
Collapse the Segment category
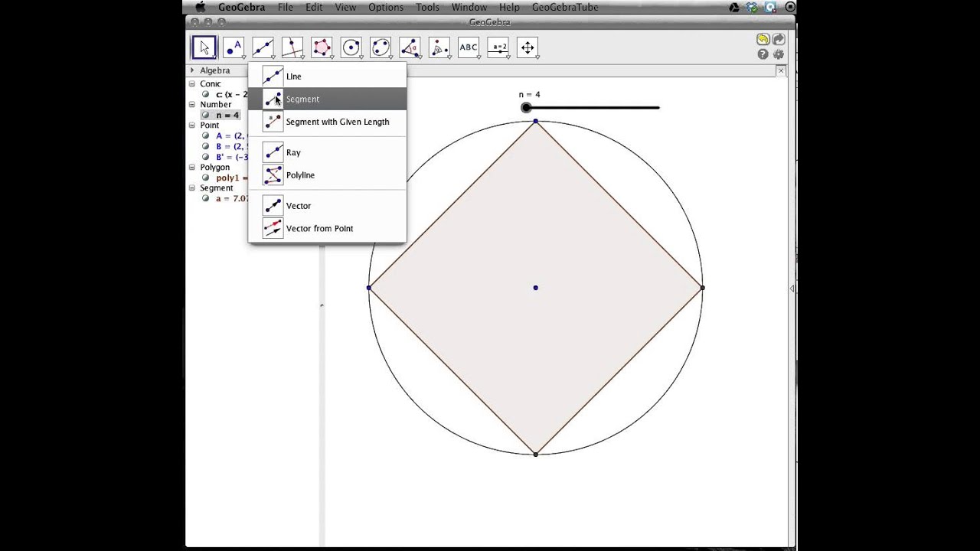[192, 187]
